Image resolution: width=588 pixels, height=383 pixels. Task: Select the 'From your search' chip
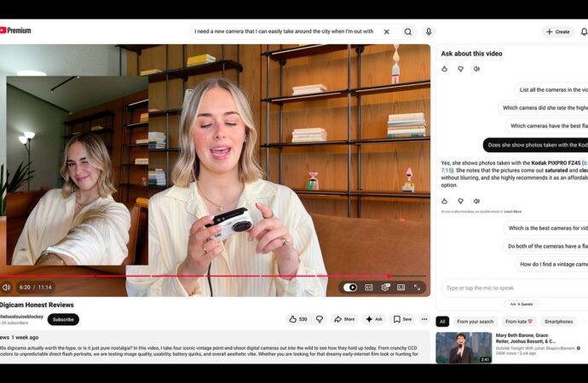(476, 322)
